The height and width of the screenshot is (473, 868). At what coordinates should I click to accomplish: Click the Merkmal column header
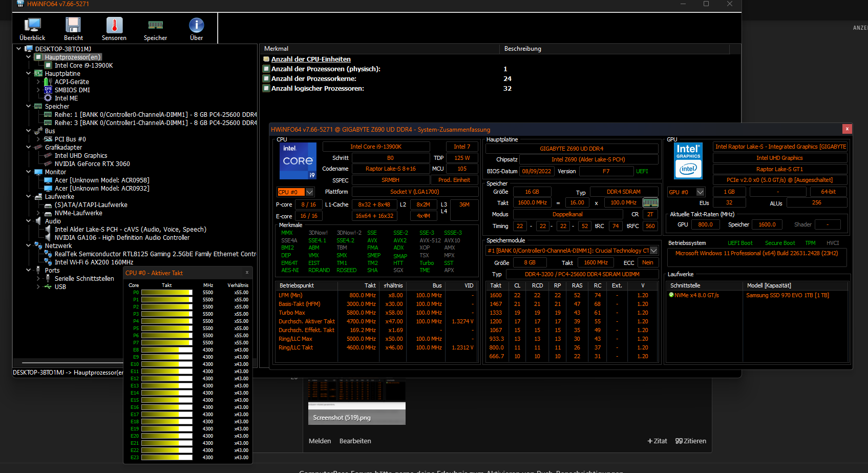click(379, 49)
